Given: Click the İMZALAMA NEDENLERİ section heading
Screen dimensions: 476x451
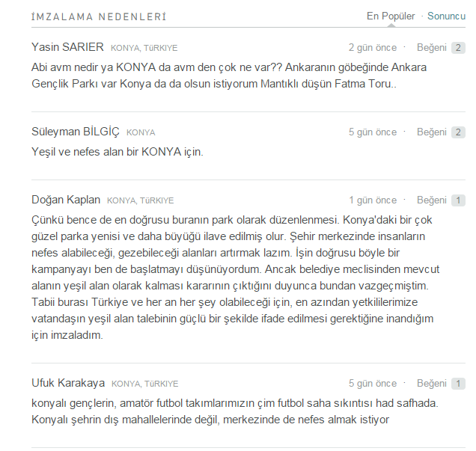Looking at the screenshot, I should [99, 16].
